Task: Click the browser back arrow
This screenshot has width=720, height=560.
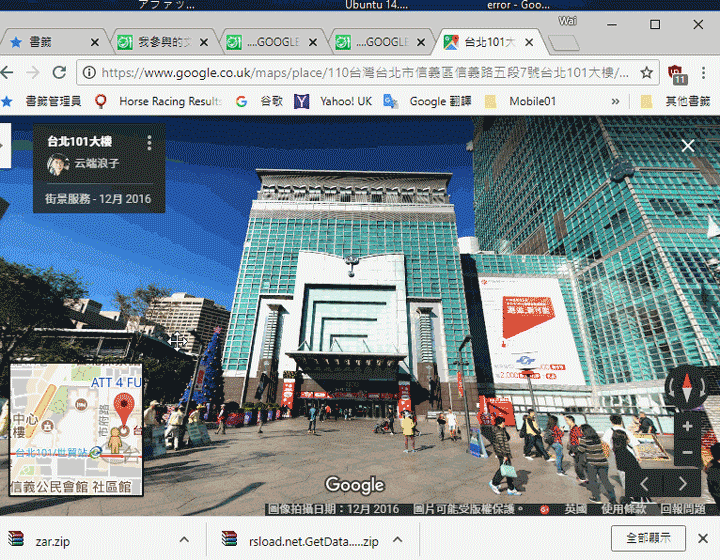Action: pyautogui.click(x=6, y=72)
